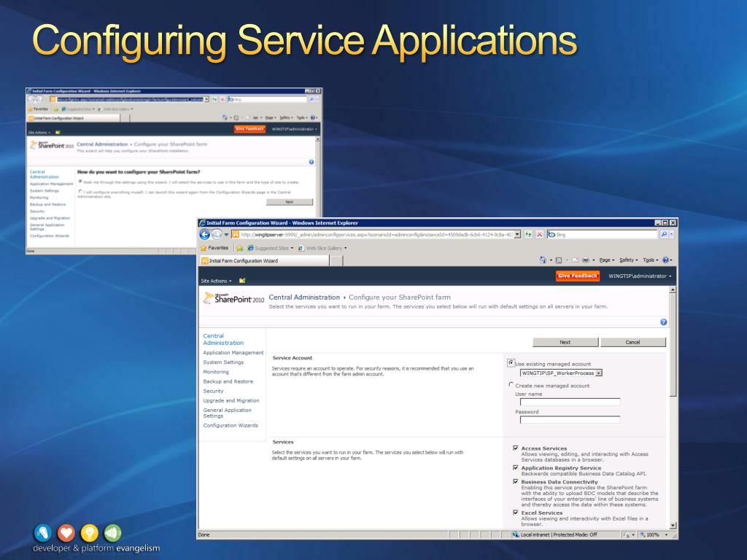Click the Print icon in front window toolbar
Viewport: 747px width, 560px height.
586,260
